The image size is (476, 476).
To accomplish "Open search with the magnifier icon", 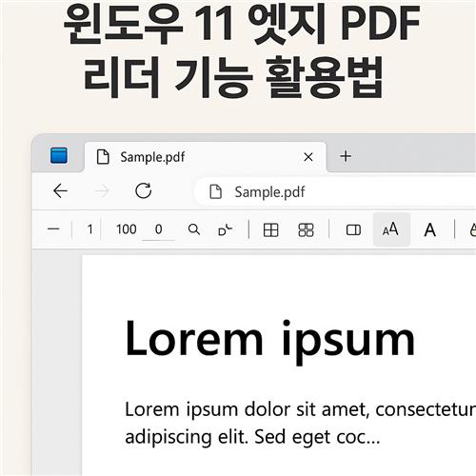I will coord(194,229).
